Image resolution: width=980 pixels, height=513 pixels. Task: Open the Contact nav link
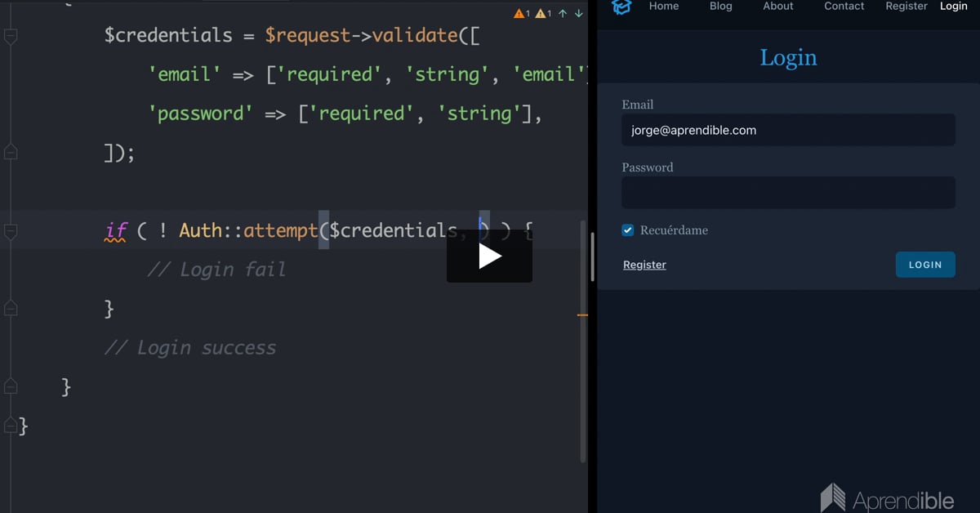coord(844,6)
